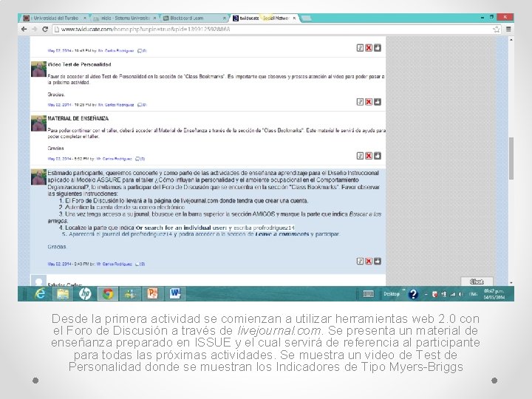Edit the Estimado participante post
The width and height of the screenshot is (532, 399).
[x=360, y=262]
